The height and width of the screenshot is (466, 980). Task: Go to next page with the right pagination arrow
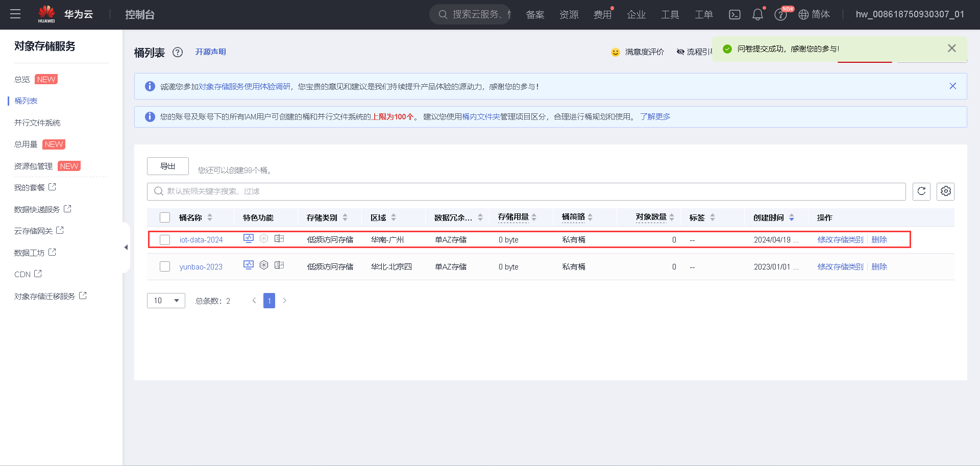285,301
